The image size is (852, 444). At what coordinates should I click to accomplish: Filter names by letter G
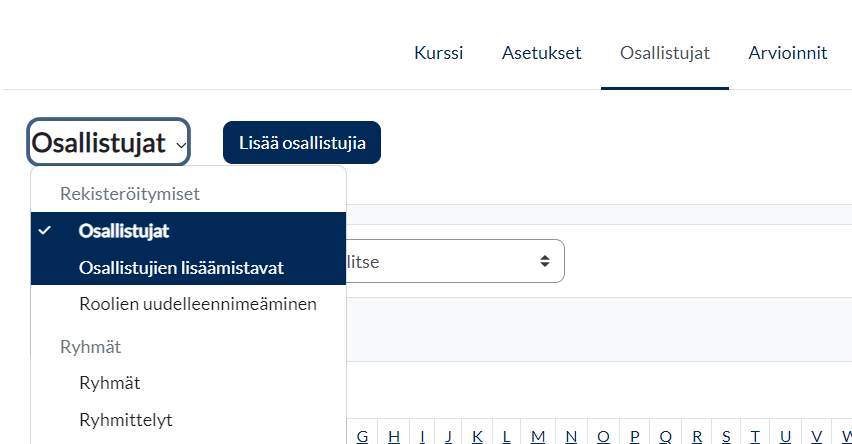coord(362,436)
